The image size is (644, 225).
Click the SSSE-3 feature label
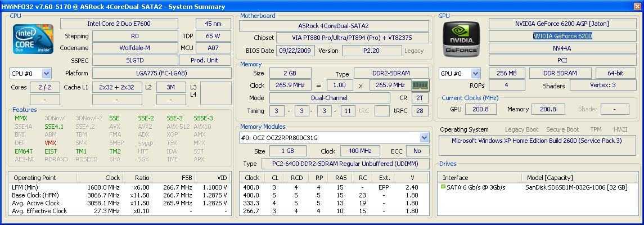[203, 118]
